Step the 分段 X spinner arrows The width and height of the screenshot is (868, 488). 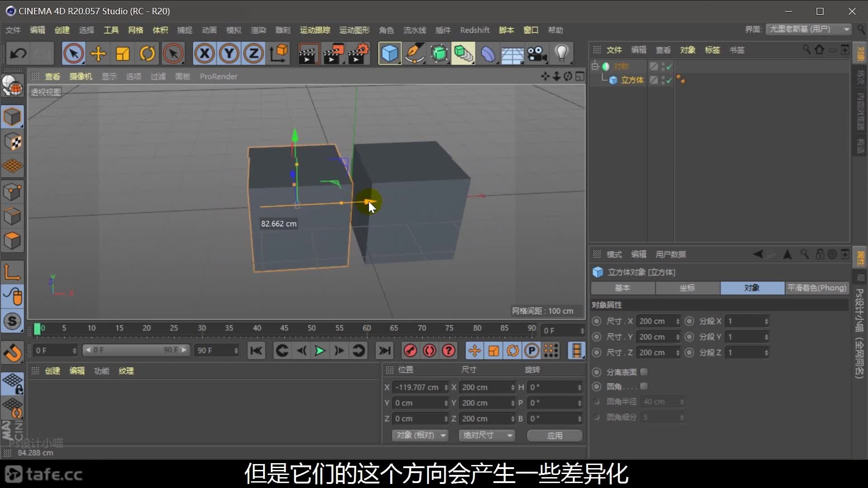tap(766, 321)
